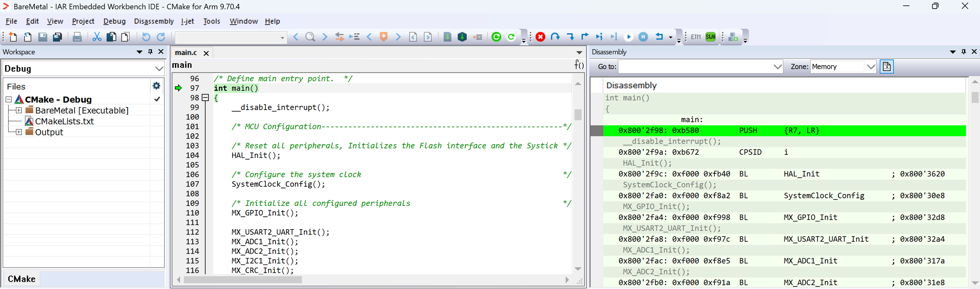Click Download and Debug hexagon icon
This screenshot has height=289, width=980.
point(462,37)
